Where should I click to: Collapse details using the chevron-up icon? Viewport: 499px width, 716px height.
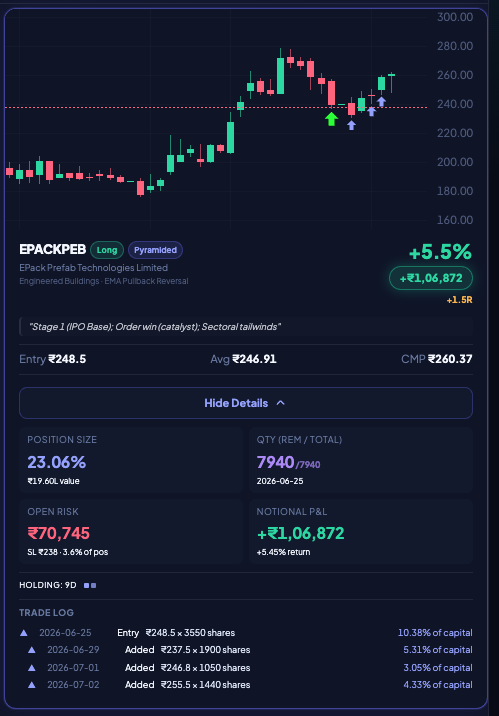point(281,403)
